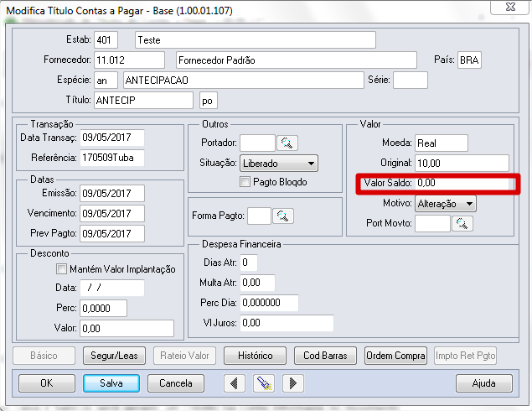Image resolution: width=532 pixels, height=411 pixels.
Task: Go to previous record arrow
Action: click(x=234, y=383)
